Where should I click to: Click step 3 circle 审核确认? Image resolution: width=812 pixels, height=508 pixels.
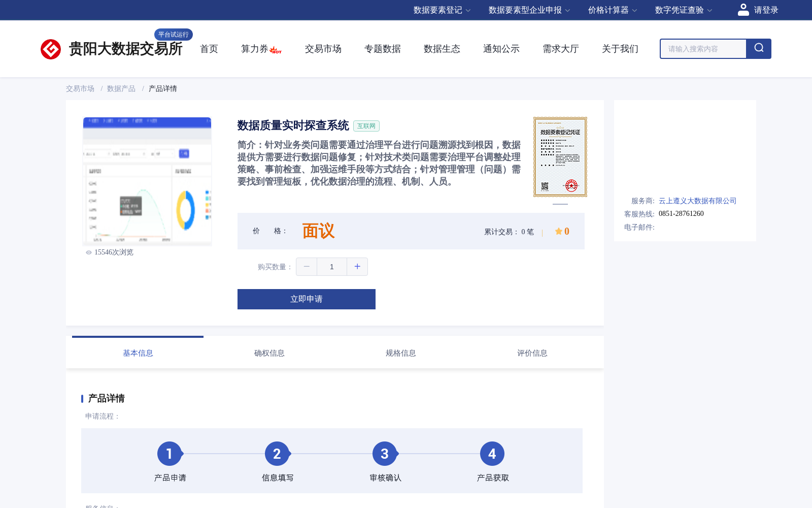[x=385, y=454]
